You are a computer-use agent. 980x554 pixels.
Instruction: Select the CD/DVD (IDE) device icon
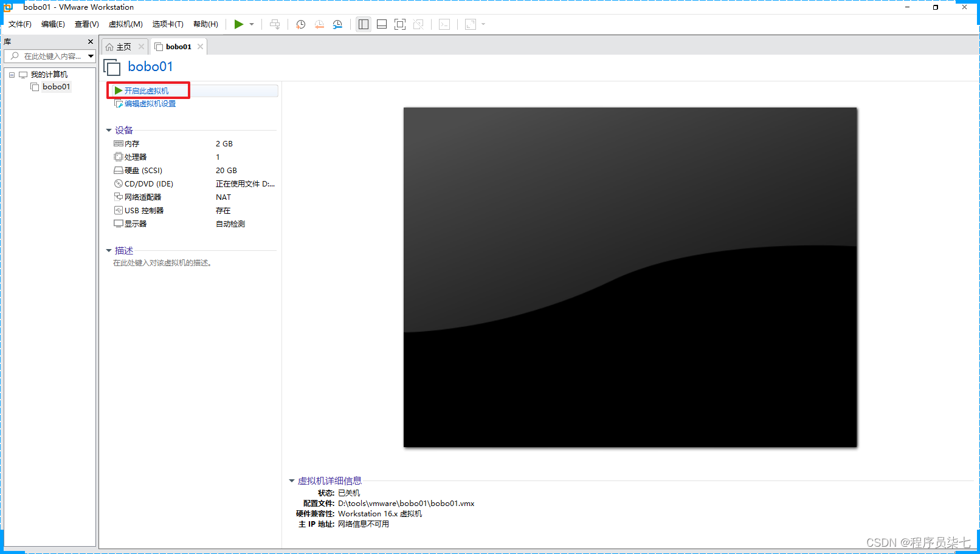click(x=119, y=183)
